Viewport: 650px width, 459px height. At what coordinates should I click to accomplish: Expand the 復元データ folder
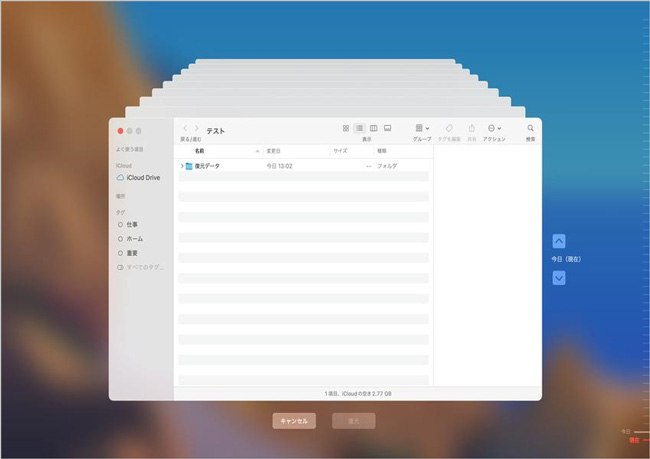[x=182, y=166]
